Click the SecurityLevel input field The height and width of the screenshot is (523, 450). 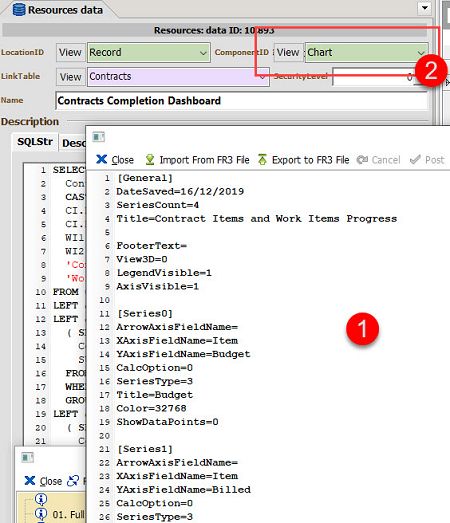click(x=374, y=77)
